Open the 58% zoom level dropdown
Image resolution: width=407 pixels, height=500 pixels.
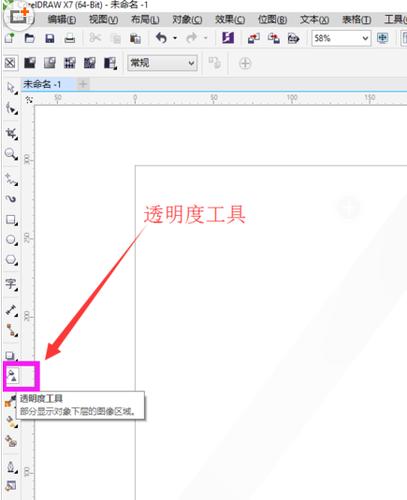pyautogui.click(x=365, y=38)
